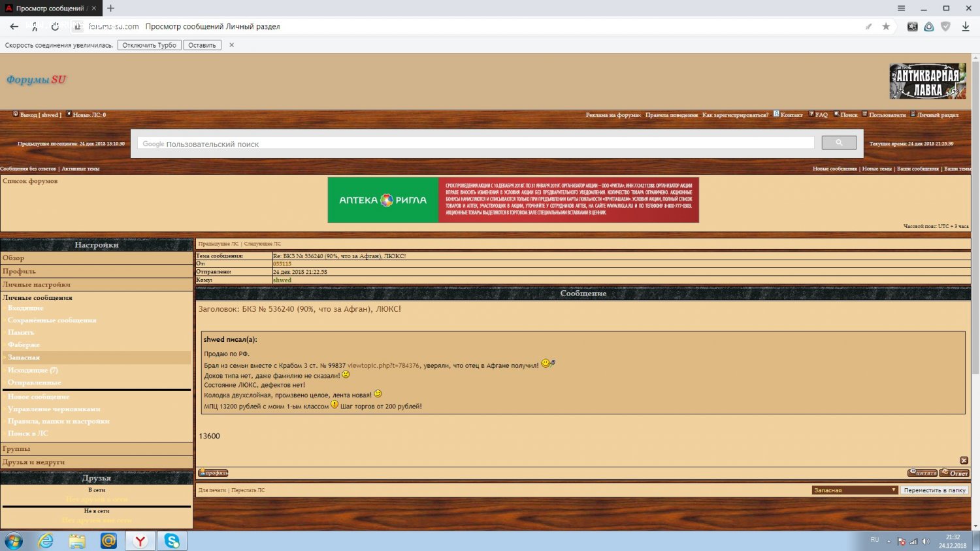Viewport: 980px width, 551px height.
Task: Open Skype from the Windows taskbar
Action: [x=172, y=541]
